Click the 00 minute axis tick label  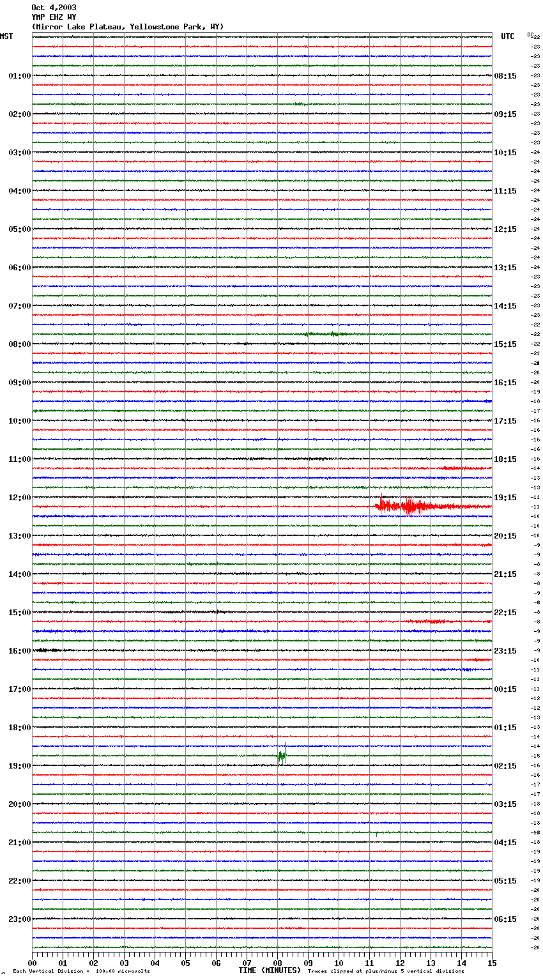coord(33,963)
